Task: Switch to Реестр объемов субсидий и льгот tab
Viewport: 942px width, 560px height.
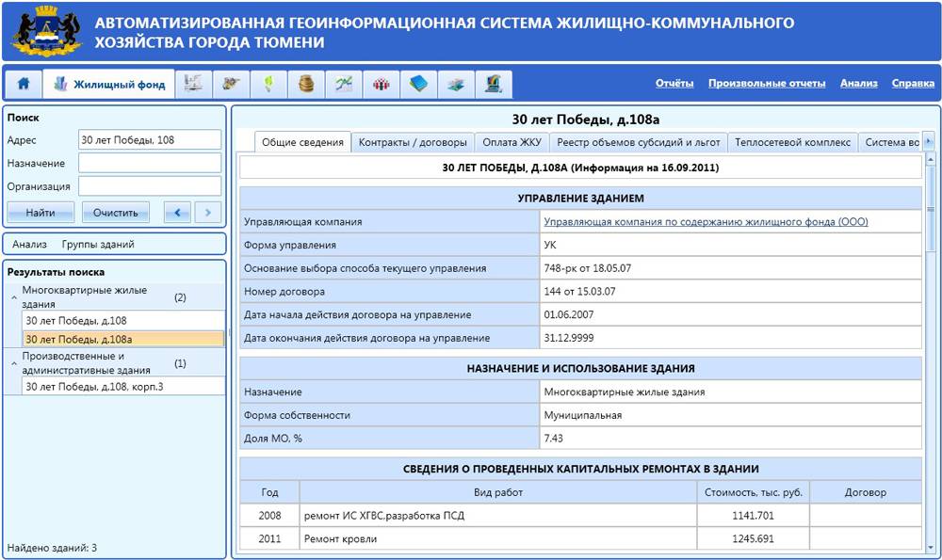Action: pos(638,142)
